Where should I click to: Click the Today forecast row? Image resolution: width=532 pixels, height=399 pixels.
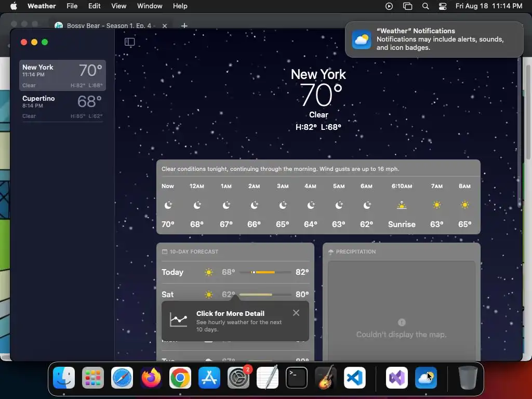235,272
